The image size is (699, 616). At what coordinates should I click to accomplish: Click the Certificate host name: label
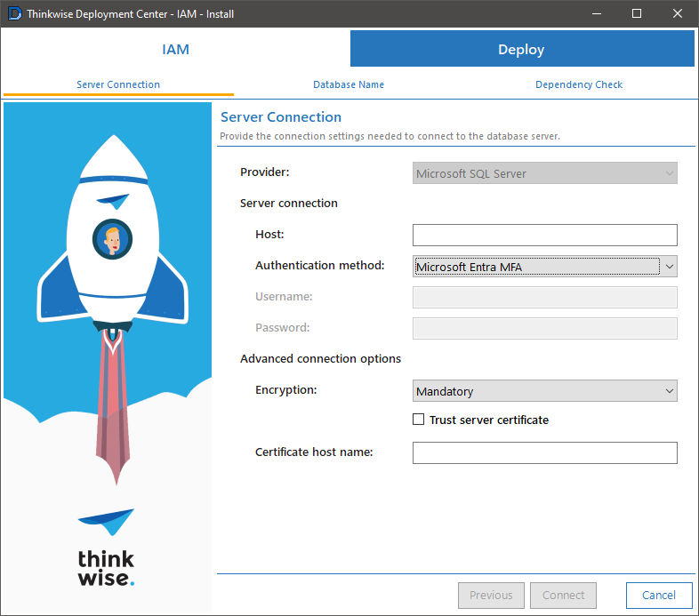314,452
